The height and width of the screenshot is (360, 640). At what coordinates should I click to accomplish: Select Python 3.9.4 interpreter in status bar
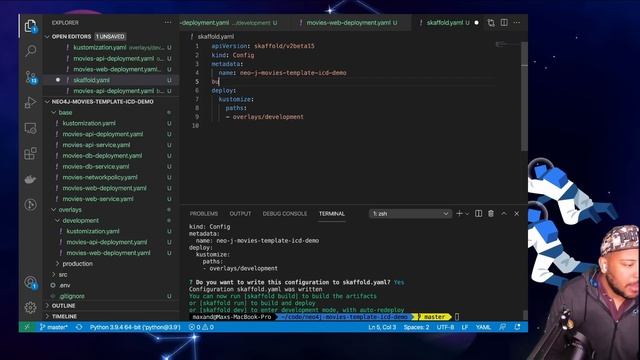coord(135,327)
